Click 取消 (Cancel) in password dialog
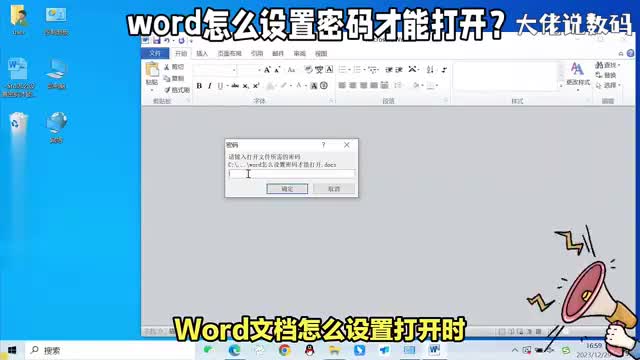 coord(334,189)
